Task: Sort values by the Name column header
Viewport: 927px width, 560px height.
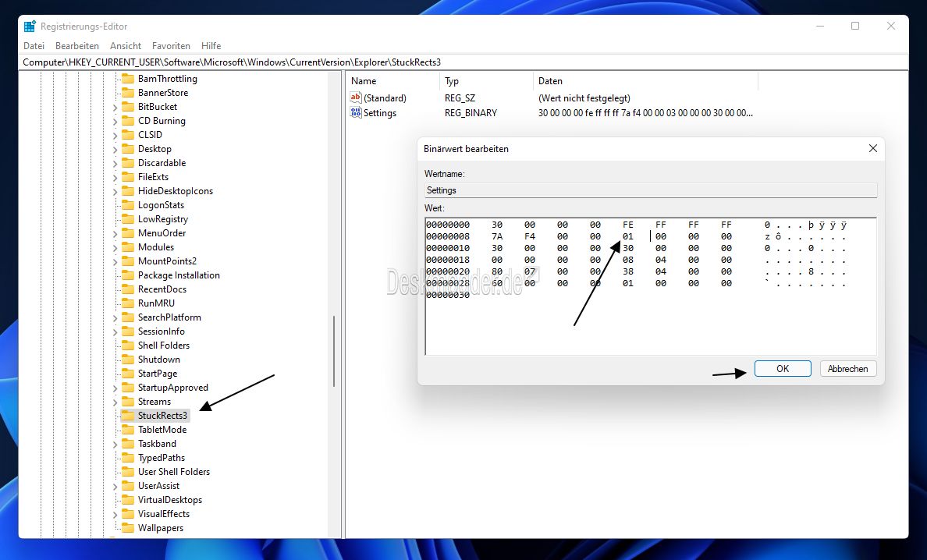Action: [x=392, y=81]
